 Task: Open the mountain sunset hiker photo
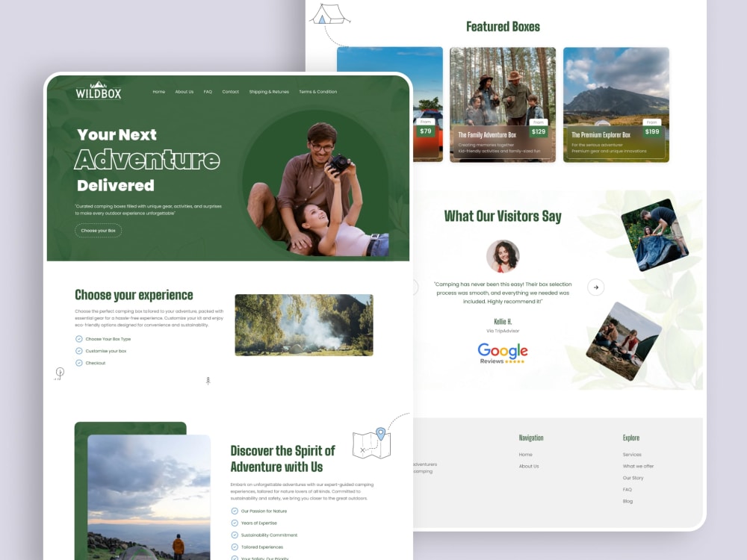149,497
